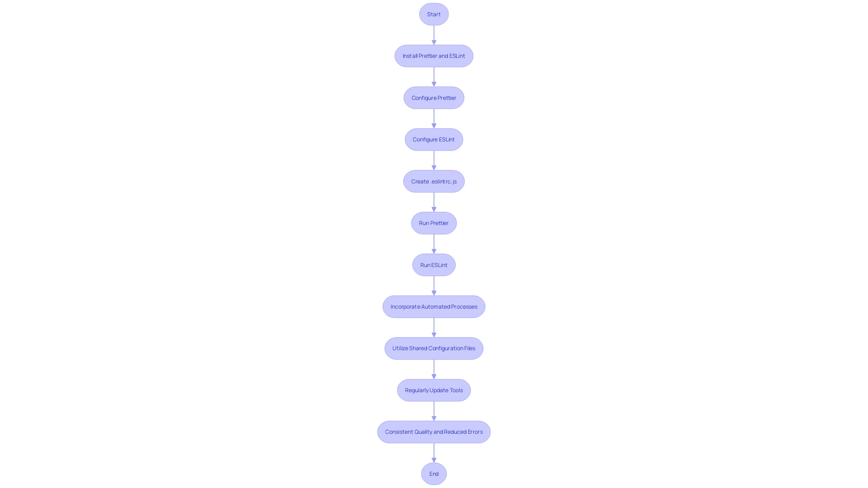This screenshot has width=868, height=488.
Task: Click the Configure Prettier node
Action: (x=434, y=97)
